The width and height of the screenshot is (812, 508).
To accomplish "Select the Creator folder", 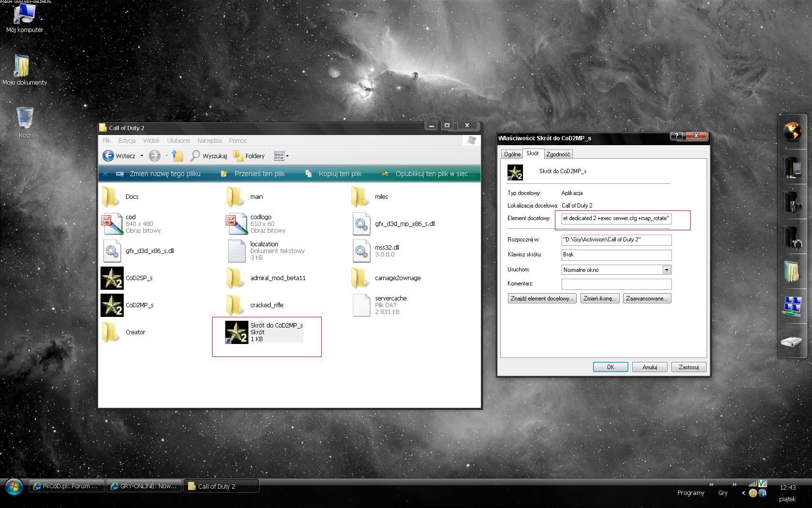I will [123, 332].
